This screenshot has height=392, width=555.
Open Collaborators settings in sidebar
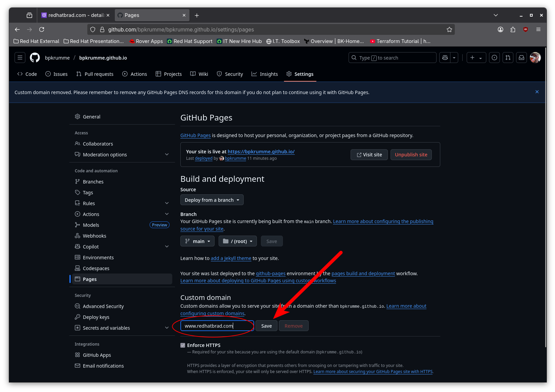tap(122, 144)
